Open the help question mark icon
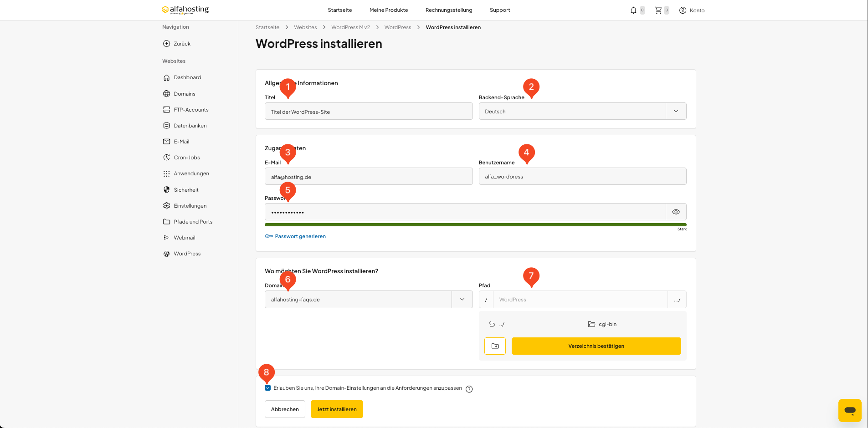Screen dimensions: 868x428 pos(469,389)
